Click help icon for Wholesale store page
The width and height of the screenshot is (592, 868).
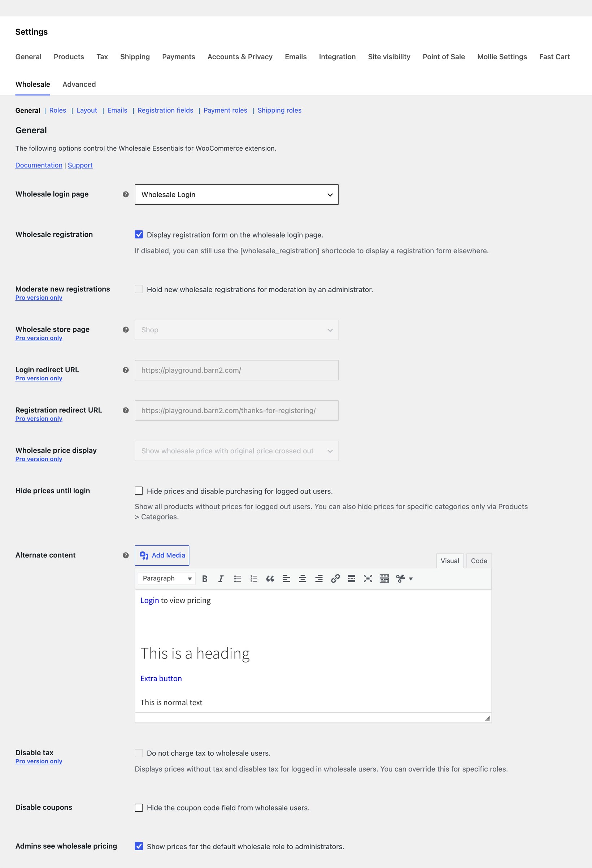[126, 329]
